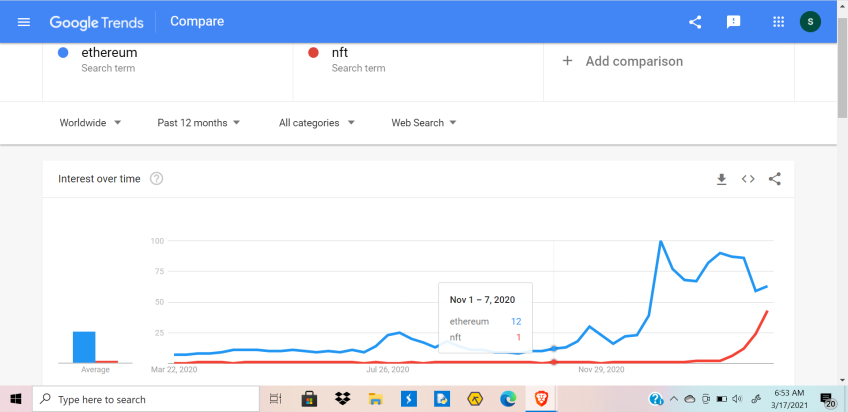The height and width of the screenshot is (412, 848).
Task: Open the account avatar menu
Action: [810, 22]
